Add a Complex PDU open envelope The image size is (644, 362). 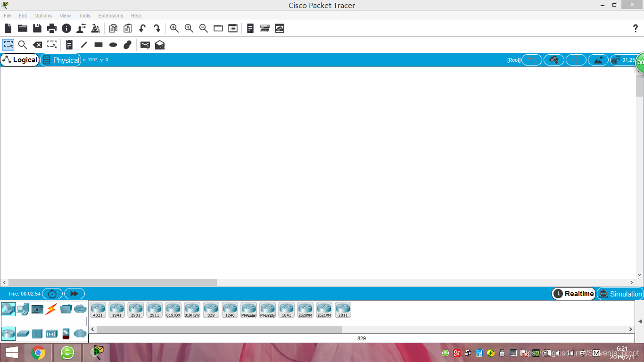pyautogui.click(x=160, y=45)
